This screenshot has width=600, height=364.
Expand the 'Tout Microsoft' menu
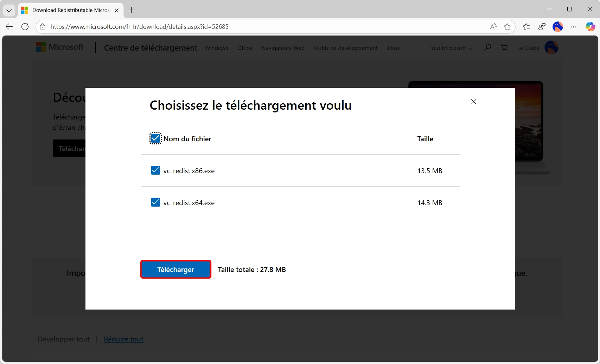pos(451,48)
